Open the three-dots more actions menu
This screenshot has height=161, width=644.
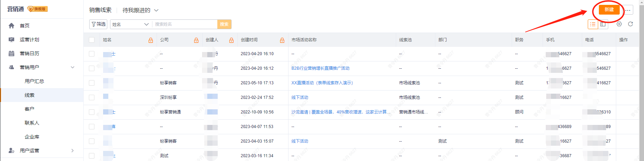pyautogui.click(x=628, y=10)
